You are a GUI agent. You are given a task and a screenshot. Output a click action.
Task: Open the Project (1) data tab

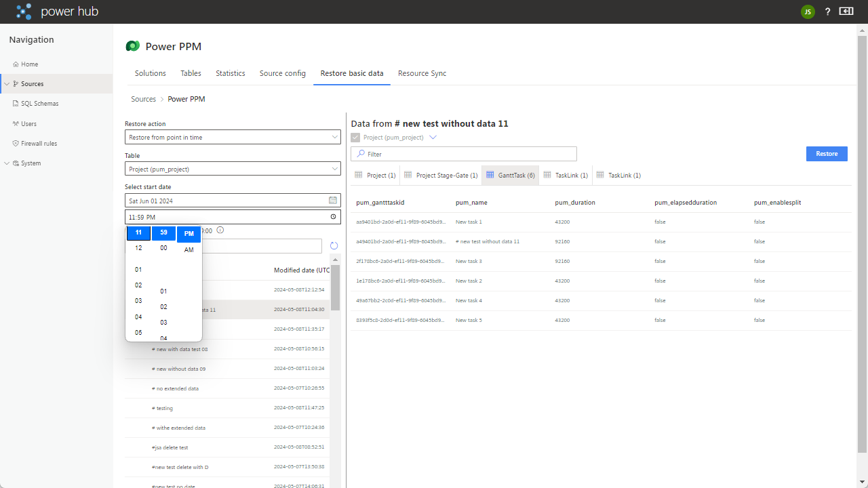click(x=375, y=175)
